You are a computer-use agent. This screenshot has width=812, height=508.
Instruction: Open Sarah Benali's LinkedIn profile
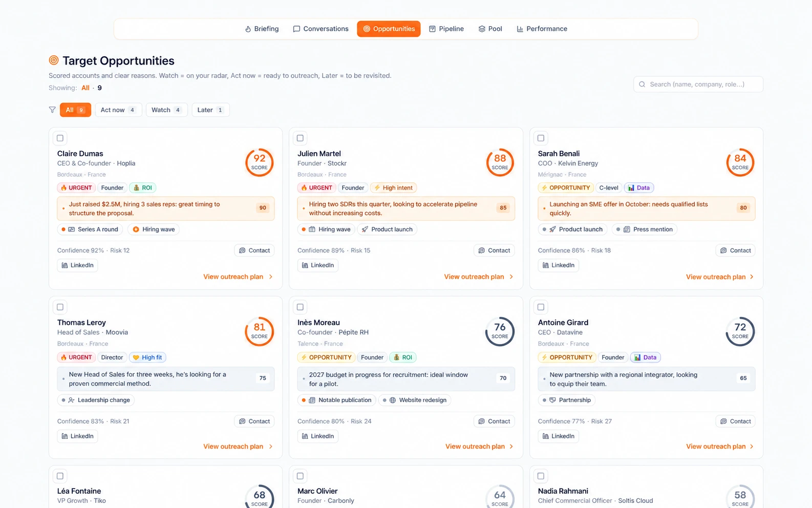[x=559, y=265]
